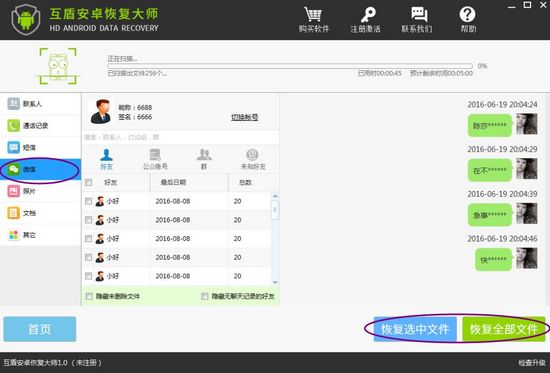This screenshot has height=373, width=550.
Task: Toggle the select-all checkbox in the table header
Action: click(88, 182)
